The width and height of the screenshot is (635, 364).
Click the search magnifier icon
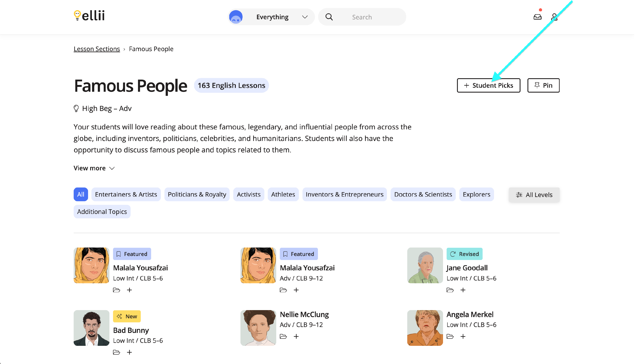tap(329, 17)
